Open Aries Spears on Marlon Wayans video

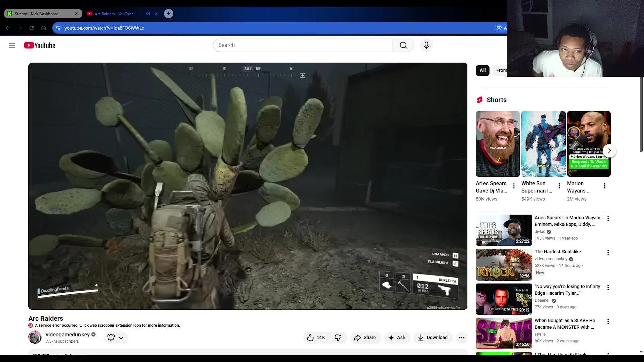click(x=569, y=221)
